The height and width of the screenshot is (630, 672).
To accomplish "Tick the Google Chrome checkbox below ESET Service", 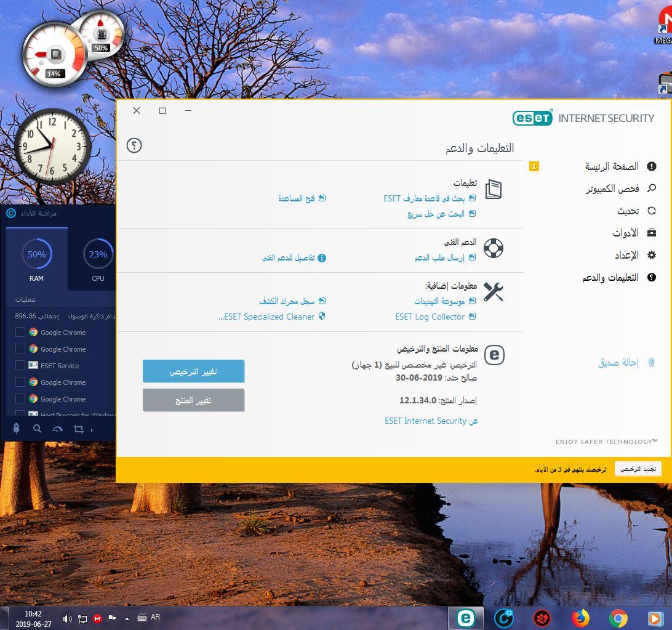I will [x=20, y=382].
